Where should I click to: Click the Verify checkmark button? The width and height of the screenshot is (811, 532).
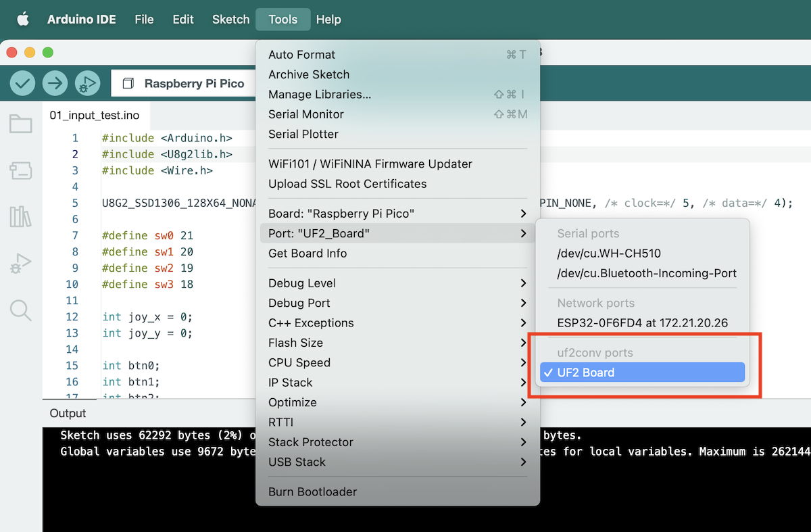point(22,83)
